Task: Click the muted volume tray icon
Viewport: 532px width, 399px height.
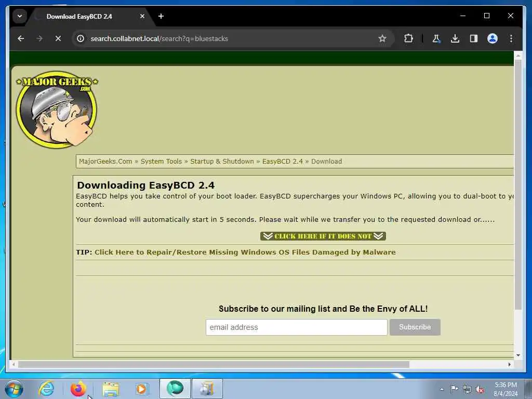Action: [480, 389]
